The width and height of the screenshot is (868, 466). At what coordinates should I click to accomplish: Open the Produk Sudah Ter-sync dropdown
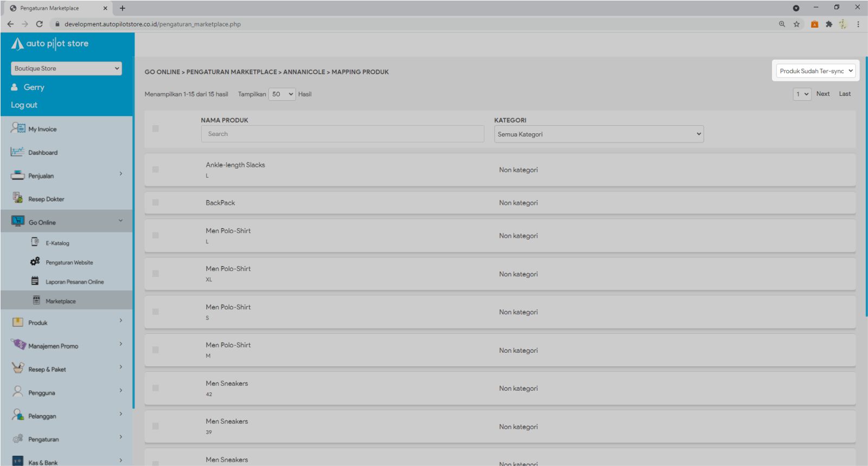coord(815,71)
